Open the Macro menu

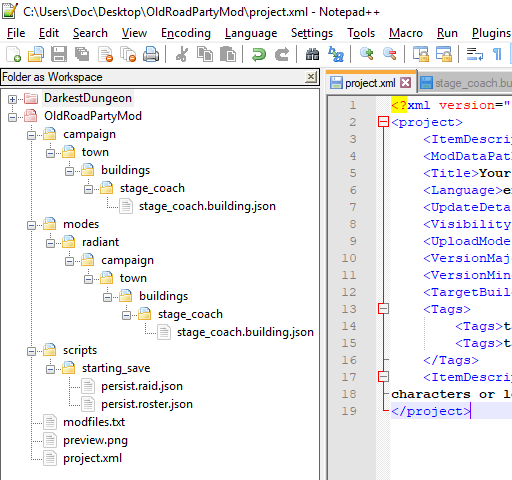[x=406, y=33]
